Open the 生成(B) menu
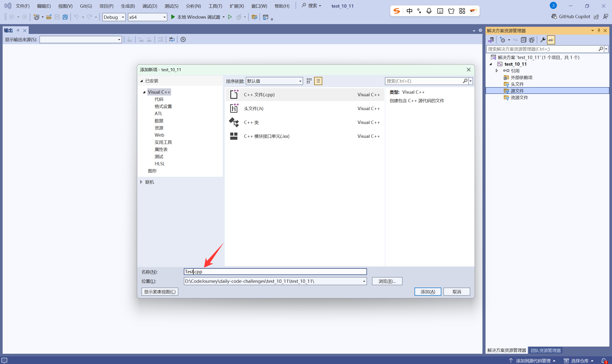Image resolution: width=612 pixels, height=364 pixels. pos(128,6)
